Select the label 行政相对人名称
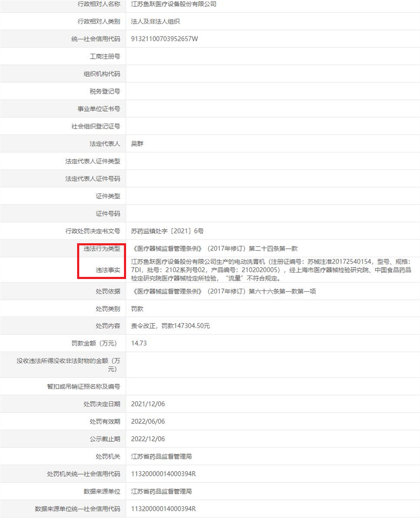 [99, 4]
